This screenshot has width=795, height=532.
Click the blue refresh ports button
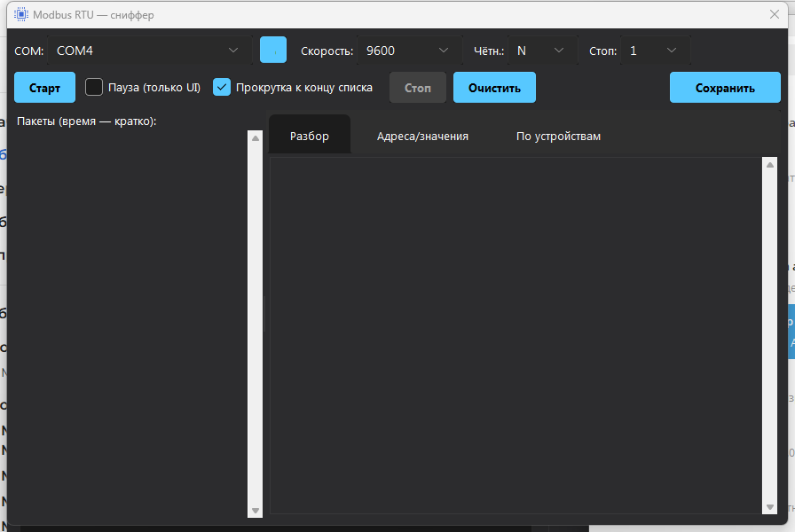tap(273, 51)
